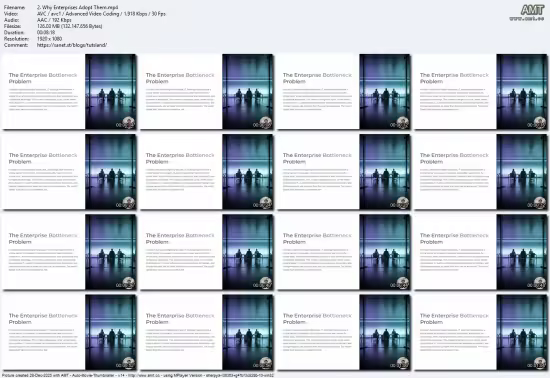Click the 'Duration:' label
This screenshot has height=378, width=550.
pyautogui.click(x=14, y=33)
